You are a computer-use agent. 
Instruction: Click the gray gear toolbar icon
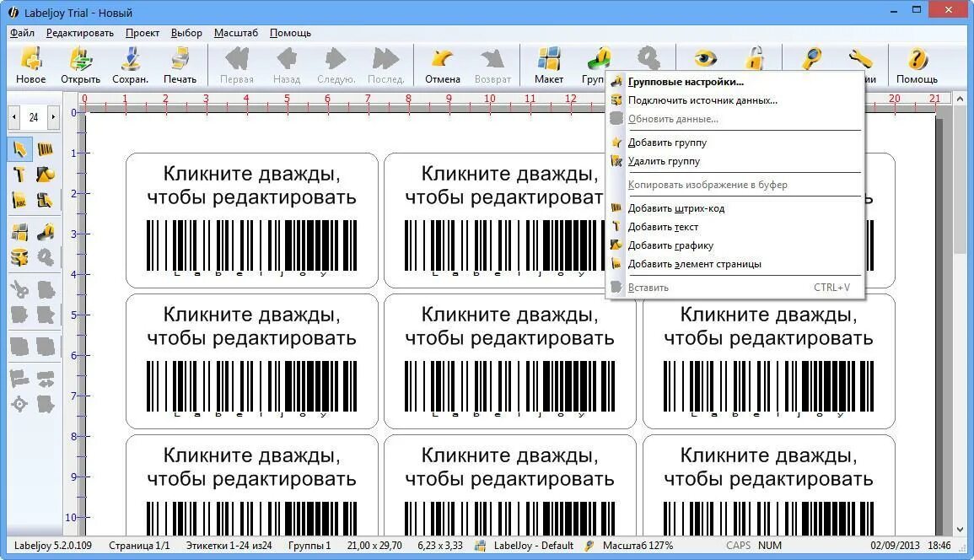click(x=648, y=59)
